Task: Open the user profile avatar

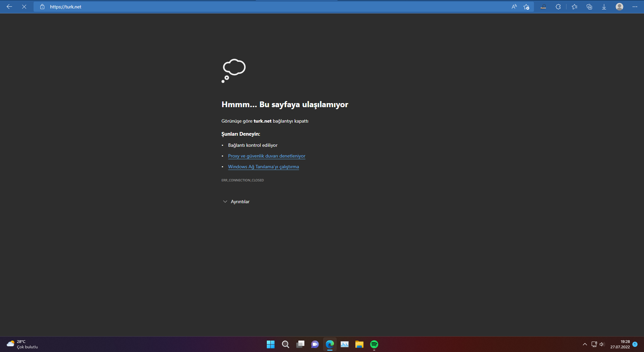Action: (x=620, y=7)
